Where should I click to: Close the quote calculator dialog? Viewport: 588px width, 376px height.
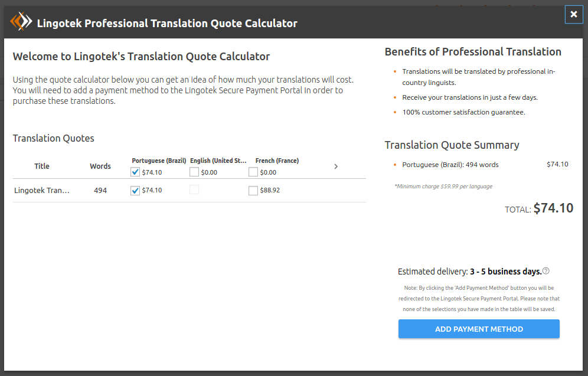click(x=573, y=15)
